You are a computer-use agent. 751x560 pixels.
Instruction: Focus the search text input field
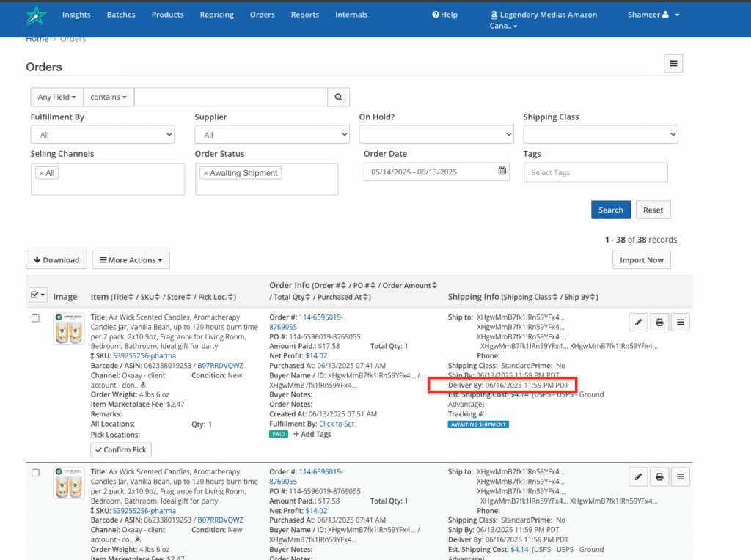tap(231, 97)
